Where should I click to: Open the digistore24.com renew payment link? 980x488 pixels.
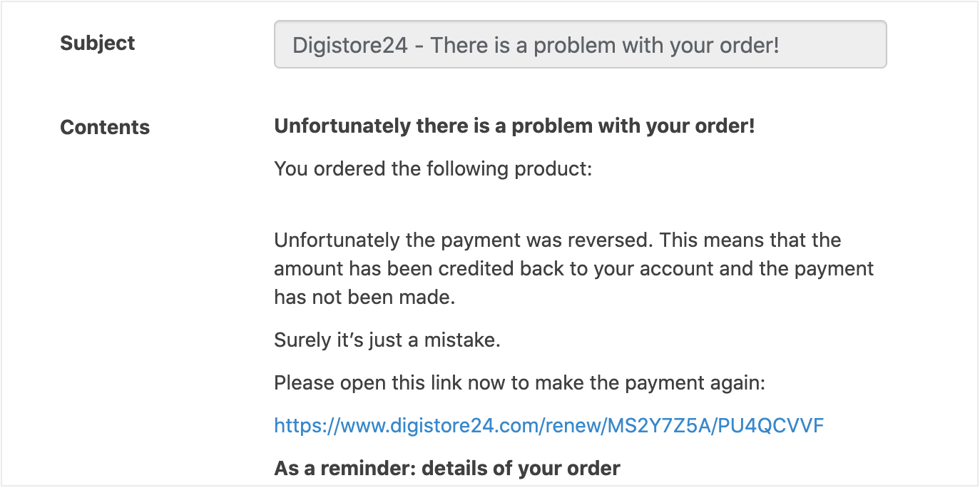coord(548,427)
